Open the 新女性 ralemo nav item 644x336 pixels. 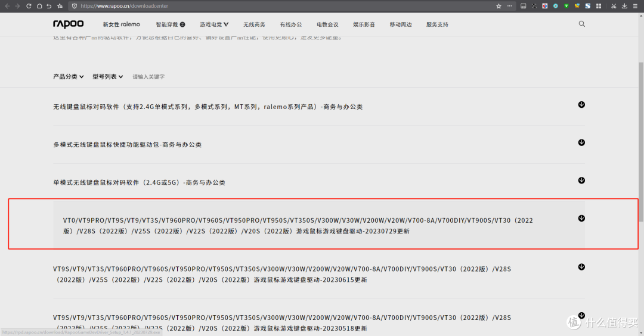click(121, 24)
